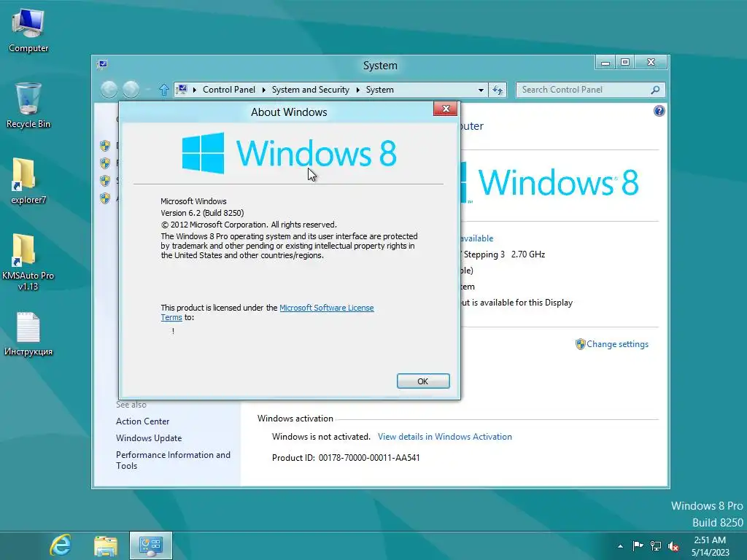Close the About Windows dialog

pos(446,109)
